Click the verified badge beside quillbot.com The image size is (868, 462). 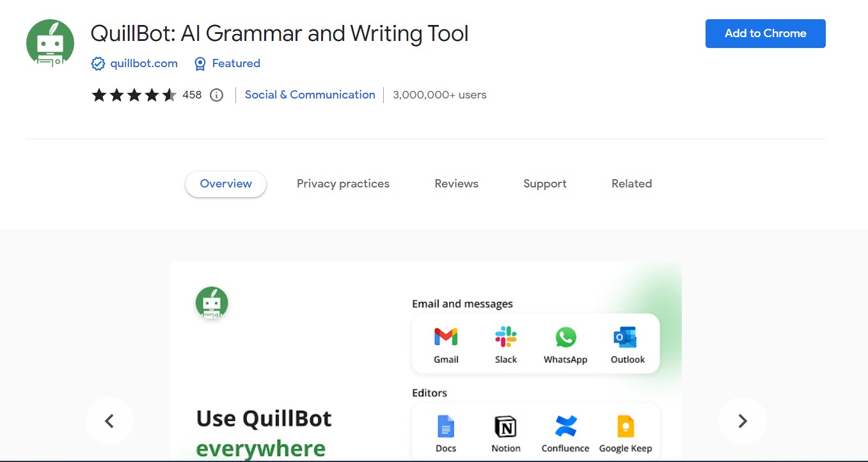click(x=98, y=63)
